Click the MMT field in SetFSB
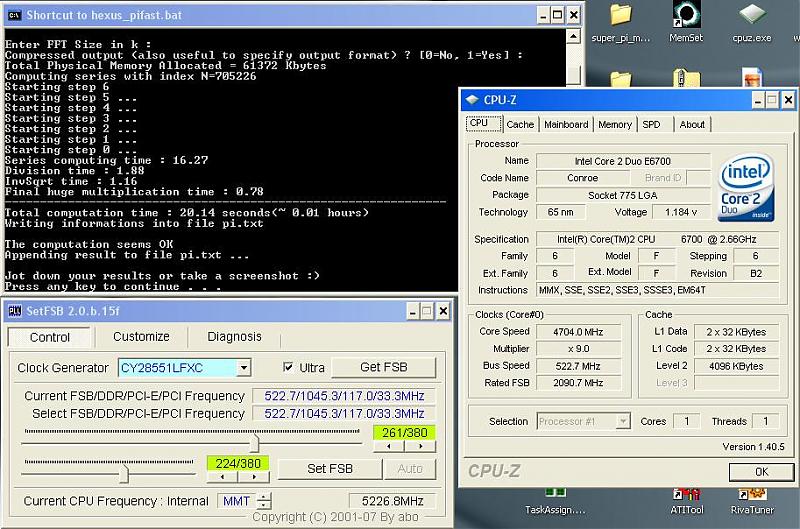Viewport: 800px width, 529px height. [x=237, y=501]
